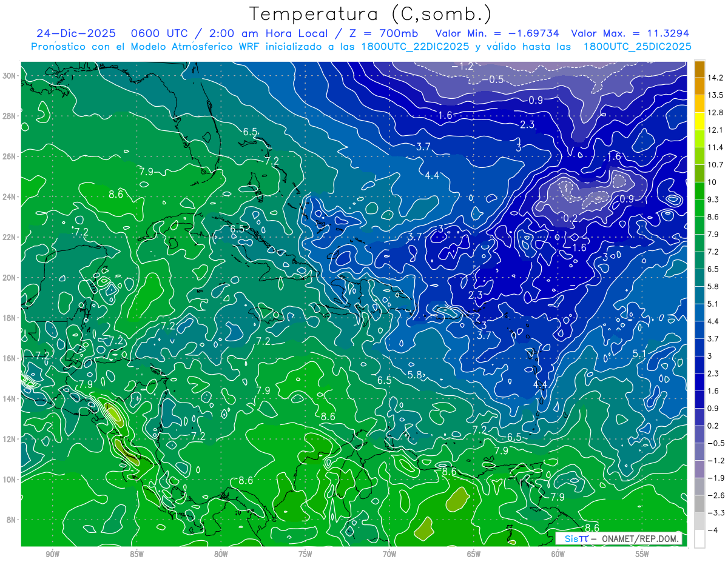
Task: Click the dark orange top swatch of color legend
Action: click(699, 69)
